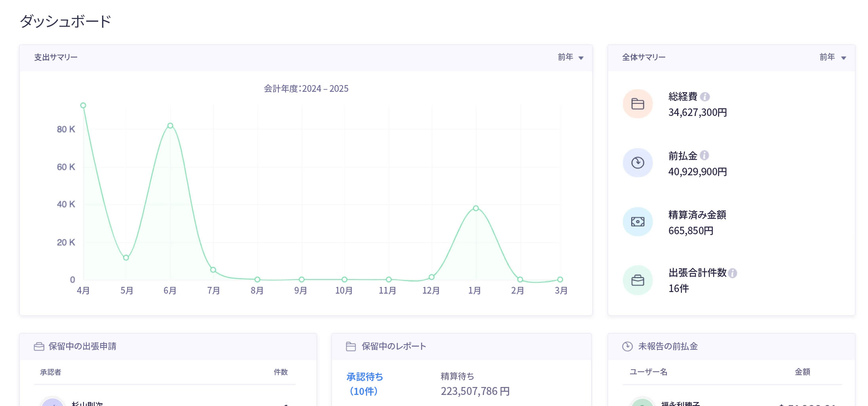This screenshot has height=406, width=868.
Task: Click the 精算済み金額 cash icon
Action: [x=638, y=222]
